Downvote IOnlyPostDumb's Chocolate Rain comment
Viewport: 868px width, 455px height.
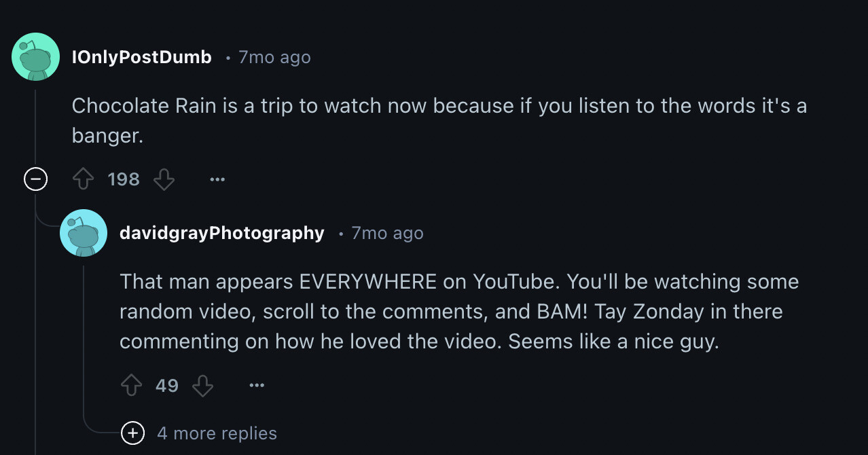164,180
